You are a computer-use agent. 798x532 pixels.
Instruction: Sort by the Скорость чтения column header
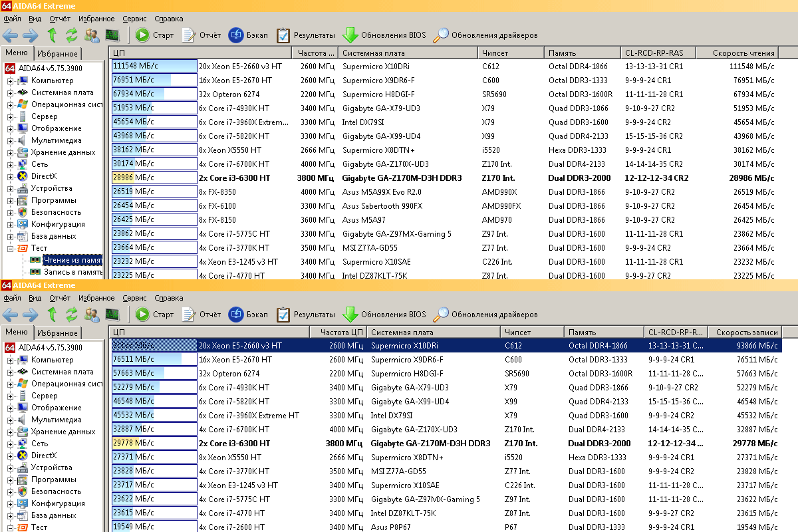[x=743, y=53]
